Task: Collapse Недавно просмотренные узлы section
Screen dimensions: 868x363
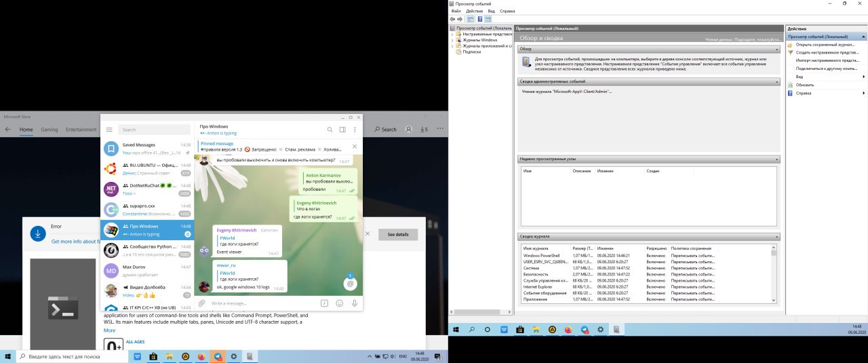Action: [x=777, y=159]
